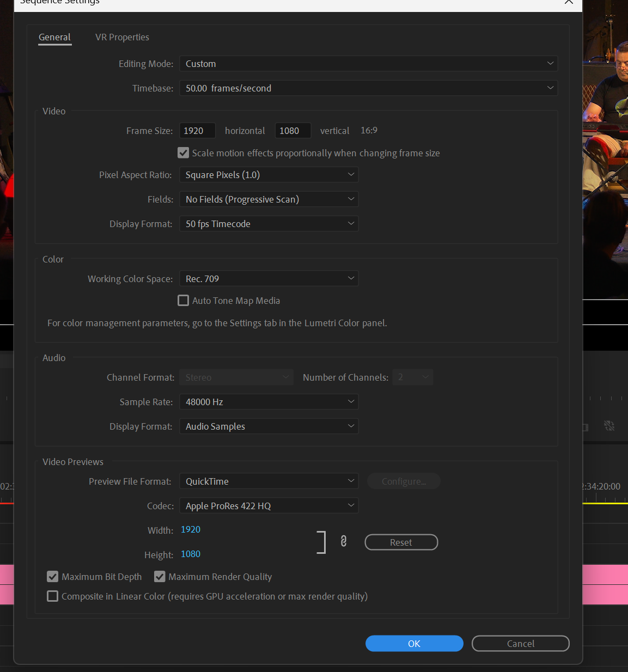Click the Reset button
This screenshot has width=628, height=672.
coord(401,542)
